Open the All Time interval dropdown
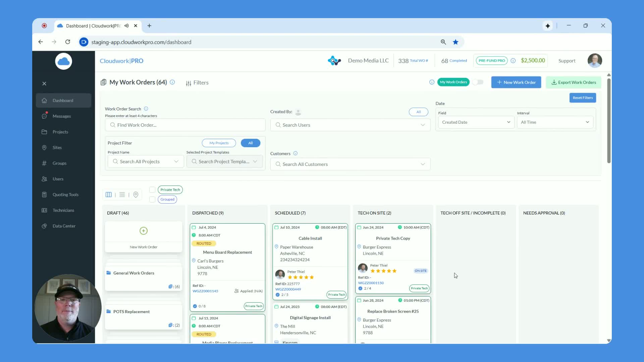The image size is (644, 362). click(x=555, y=122)
